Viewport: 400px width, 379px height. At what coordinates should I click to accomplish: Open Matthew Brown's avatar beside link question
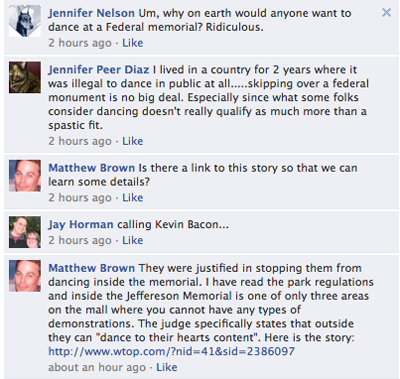[25, 176]
